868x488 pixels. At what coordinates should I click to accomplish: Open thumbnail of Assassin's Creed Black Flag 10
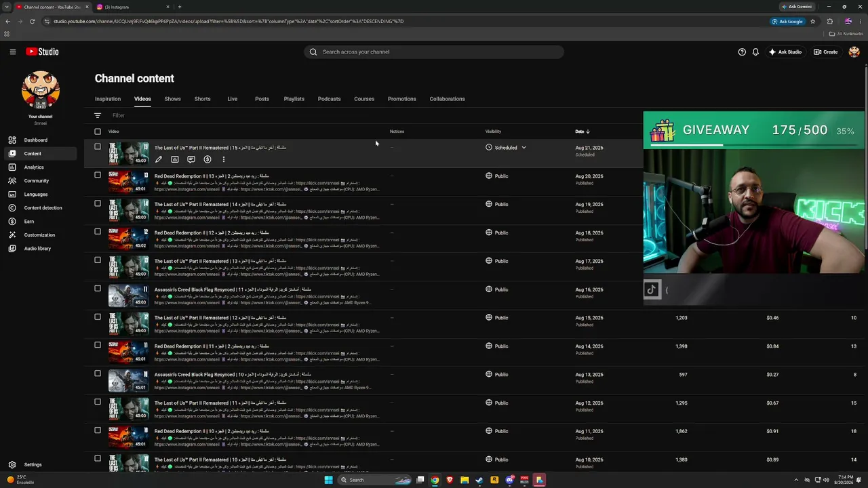128,381
